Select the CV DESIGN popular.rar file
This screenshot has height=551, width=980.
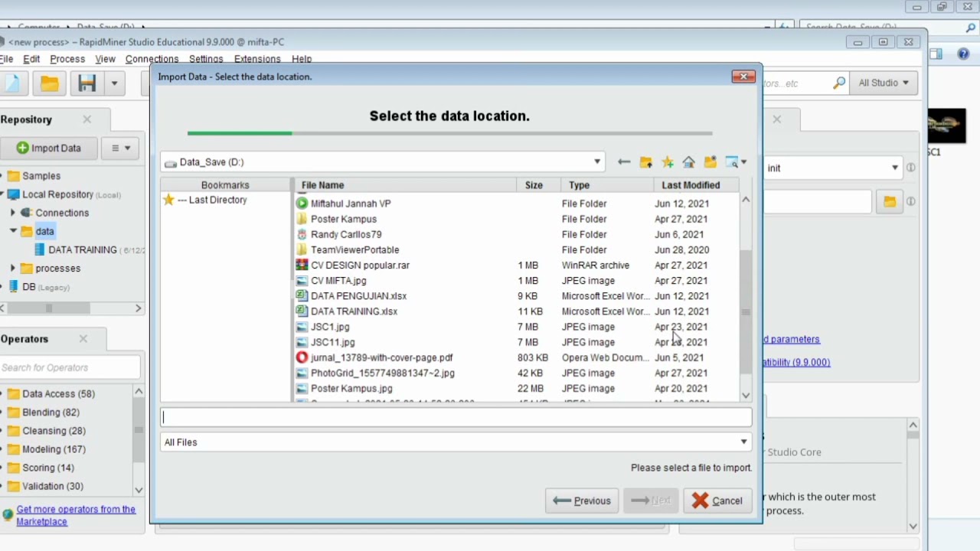tap(360, 266)
